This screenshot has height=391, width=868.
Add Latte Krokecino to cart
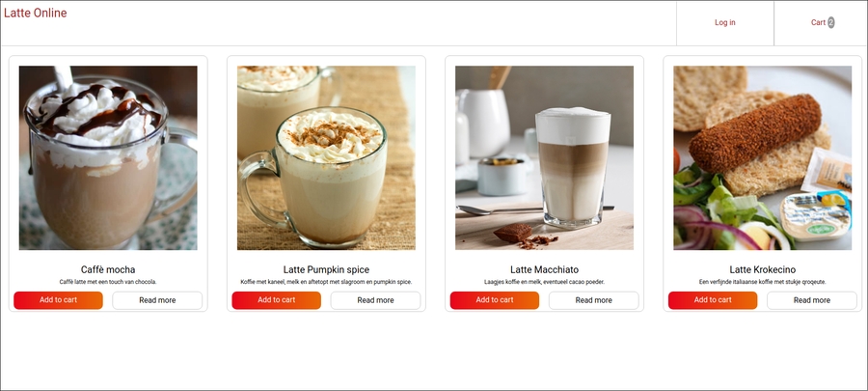pyautogui.click(x=713, y=300)
